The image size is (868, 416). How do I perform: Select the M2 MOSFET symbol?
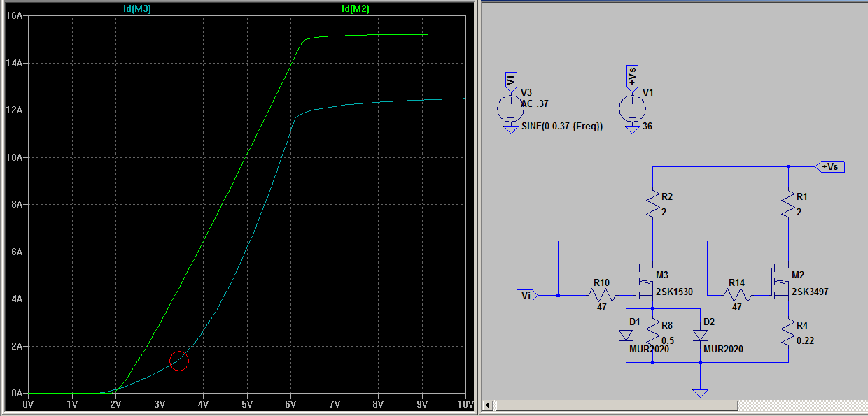tap(781, 283)
